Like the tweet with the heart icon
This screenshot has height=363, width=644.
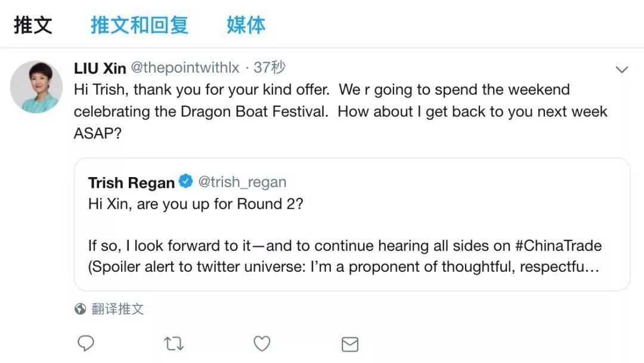click(262, 343)
